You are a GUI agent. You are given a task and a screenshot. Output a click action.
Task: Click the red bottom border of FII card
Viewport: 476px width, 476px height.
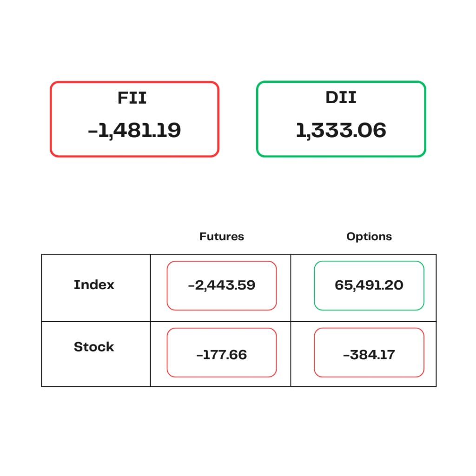tap(134, 156)
